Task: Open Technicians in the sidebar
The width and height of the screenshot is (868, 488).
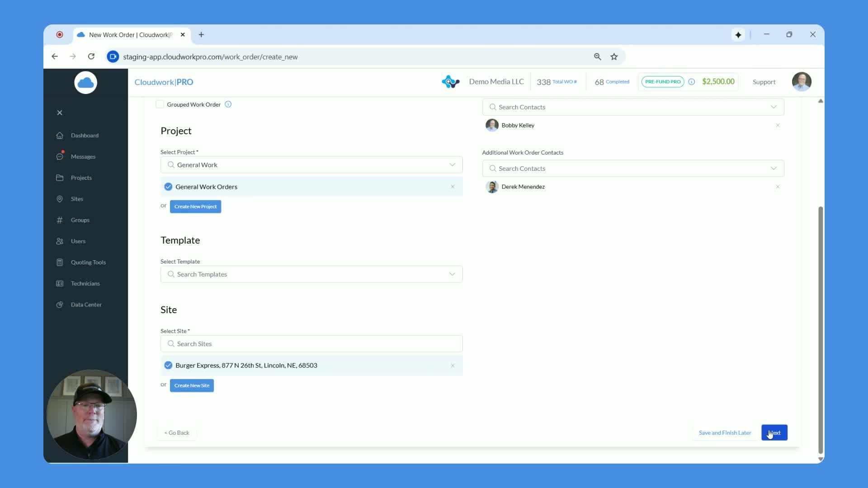Action: coord(85,284)
